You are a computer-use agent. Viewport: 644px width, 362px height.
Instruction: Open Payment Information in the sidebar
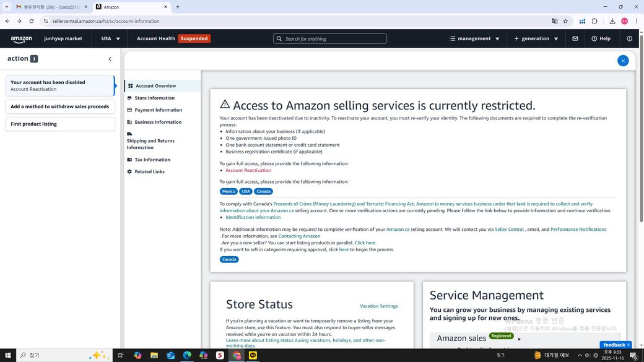click(x=158, y=110)
